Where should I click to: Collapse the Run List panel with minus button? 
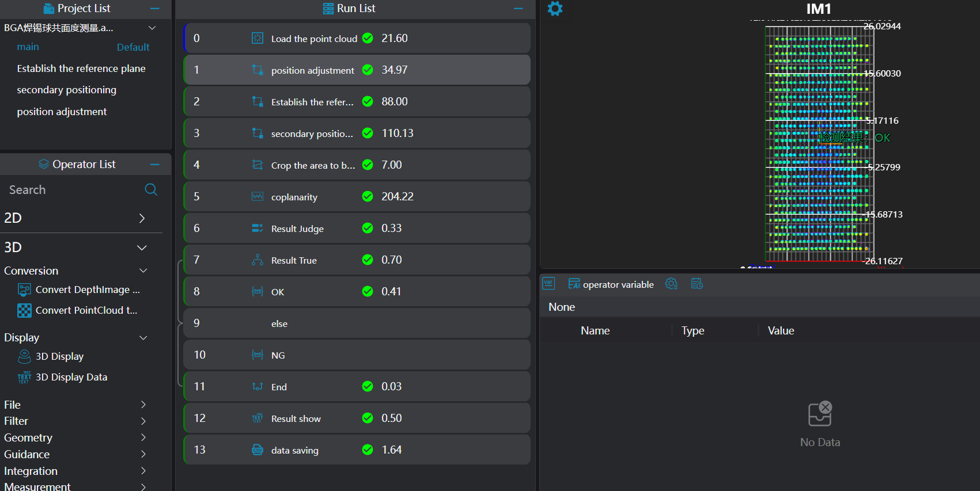coord(518,9)
